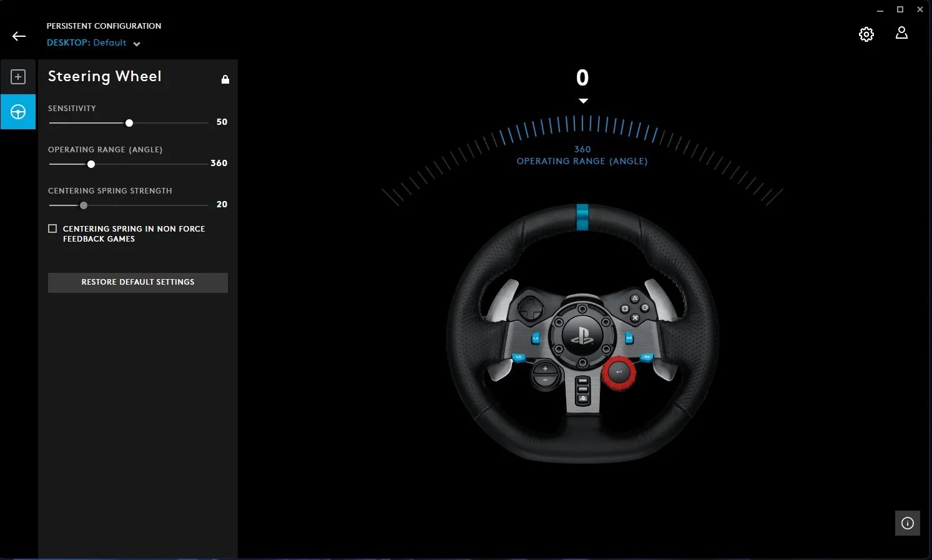Click the circle button on wheel image
This screenshot has width=932, height=560.
pyautogui.click(x=645, y=308)
